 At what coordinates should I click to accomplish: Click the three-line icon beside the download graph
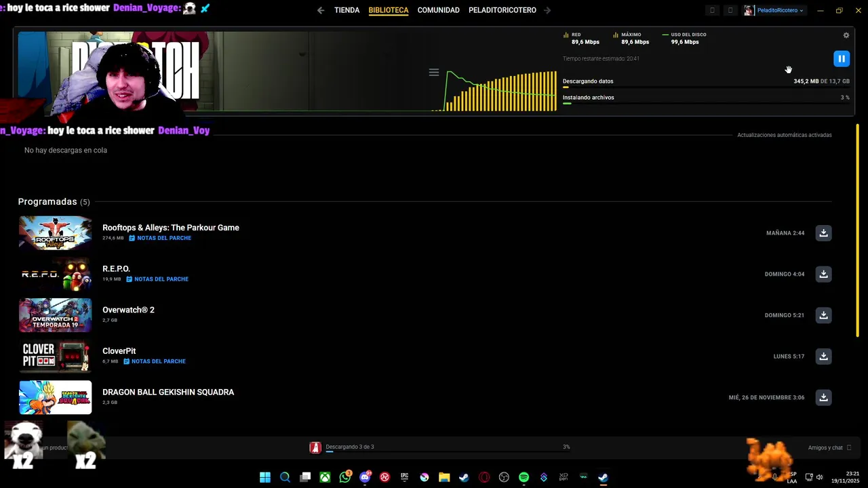coord(434,73)
